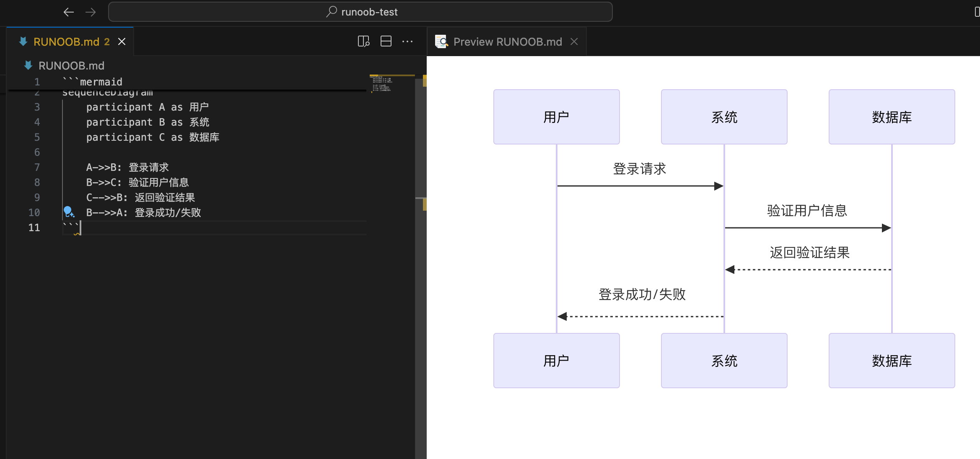Viewport: 980px width, 459px height.
Task: Split the editor with layout icon
Action: tap(386, 41)
